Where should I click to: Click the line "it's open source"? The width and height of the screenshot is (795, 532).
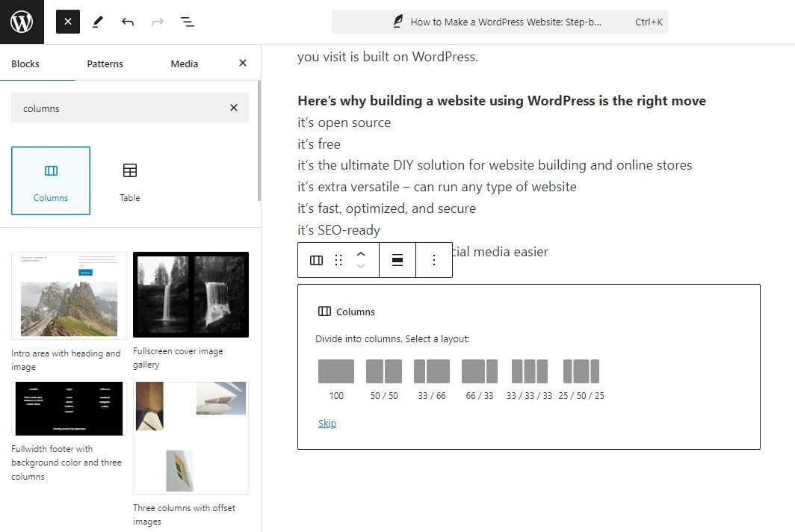click(344, 123)
